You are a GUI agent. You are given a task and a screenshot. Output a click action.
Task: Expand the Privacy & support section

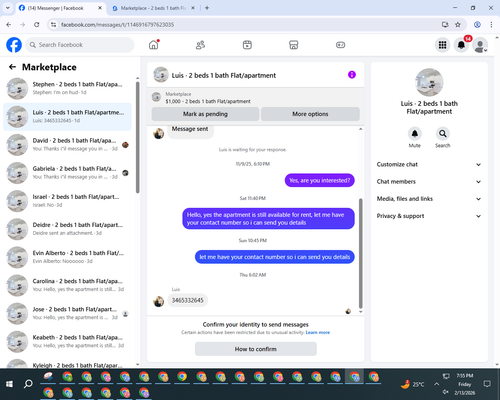pyautogui.click(x=429, y=216)
